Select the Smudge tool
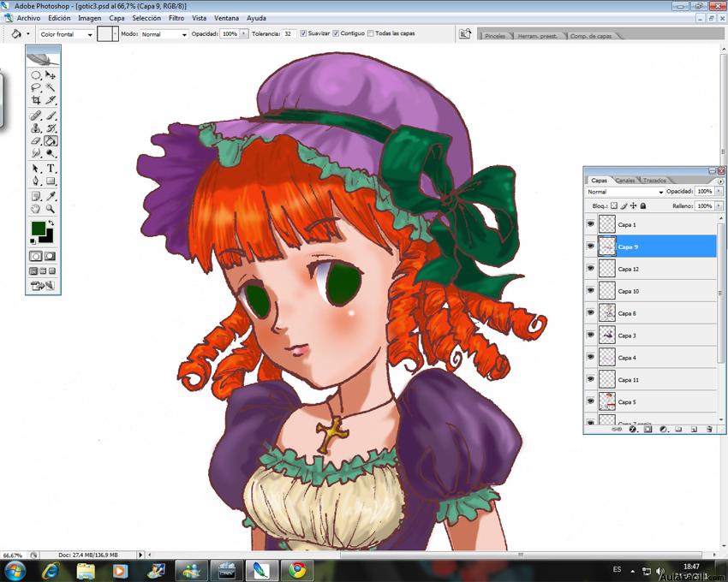 (36, 153)
